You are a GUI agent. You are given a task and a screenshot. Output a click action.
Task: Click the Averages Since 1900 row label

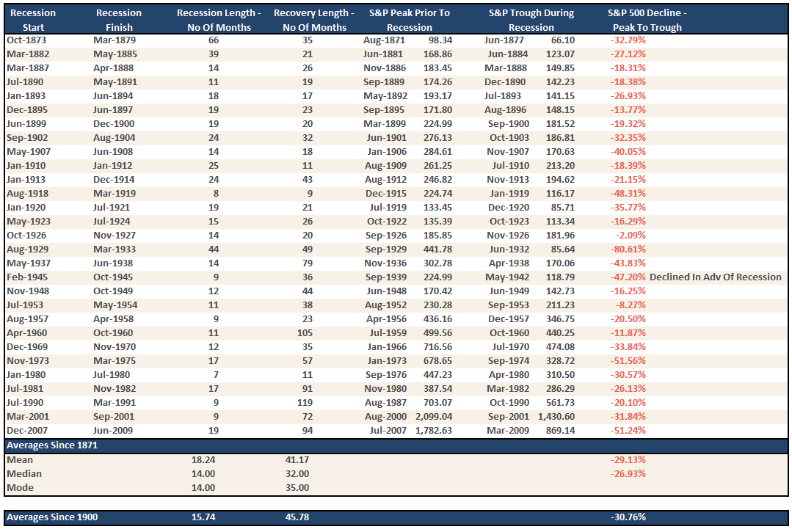pos(51,517)
